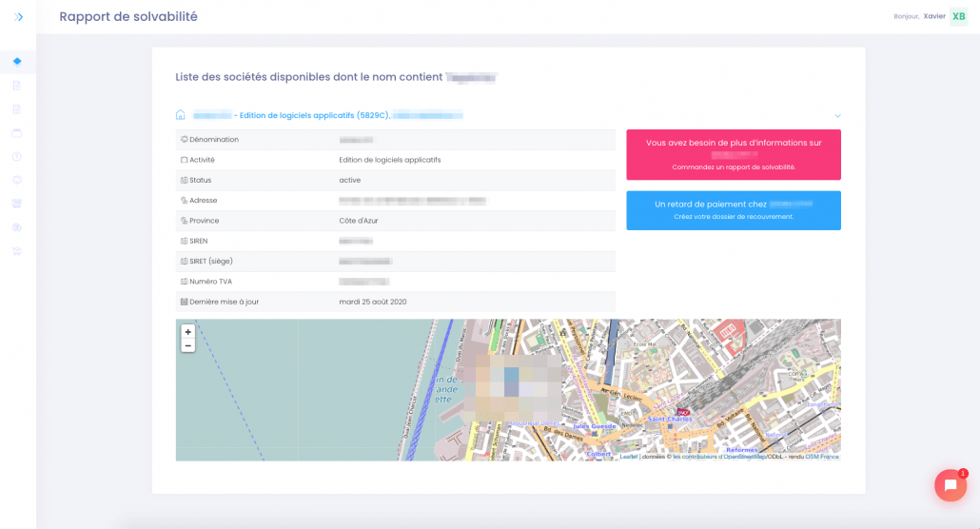Click the company header 'Edition de logiciels applicatifs (5829C)'
The image size is (980, 529).
click(x=314, y=115)
